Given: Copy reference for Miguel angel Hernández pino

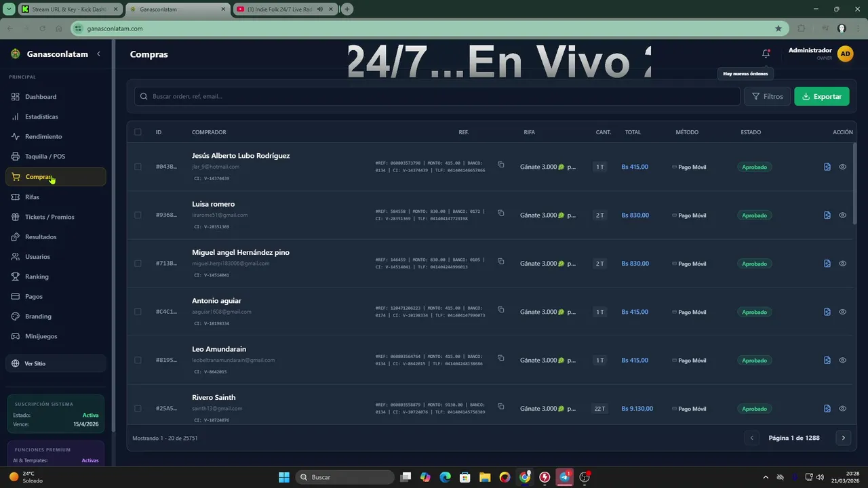Looking at the screenshot, I should [500, 261].
